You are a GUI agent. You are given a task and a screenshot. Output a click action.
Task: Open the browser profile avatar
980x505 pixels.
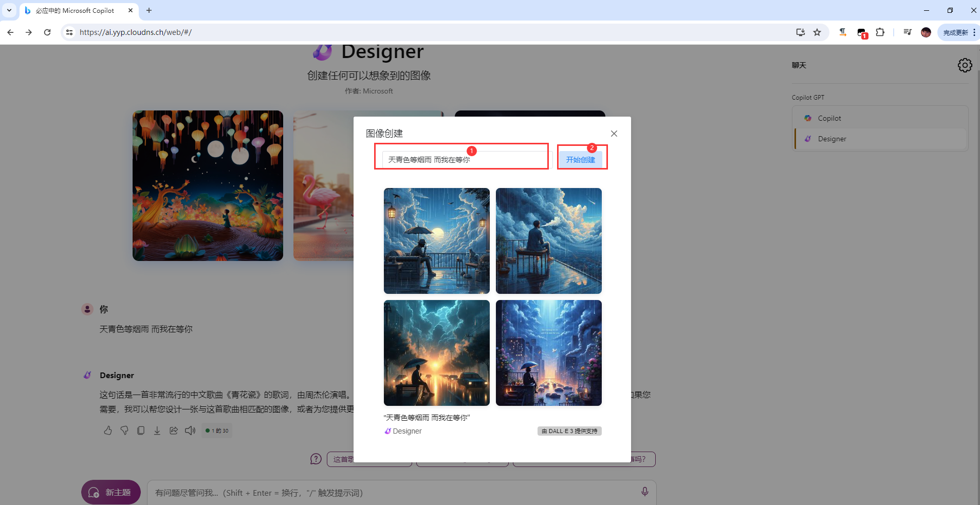[926, 32]
